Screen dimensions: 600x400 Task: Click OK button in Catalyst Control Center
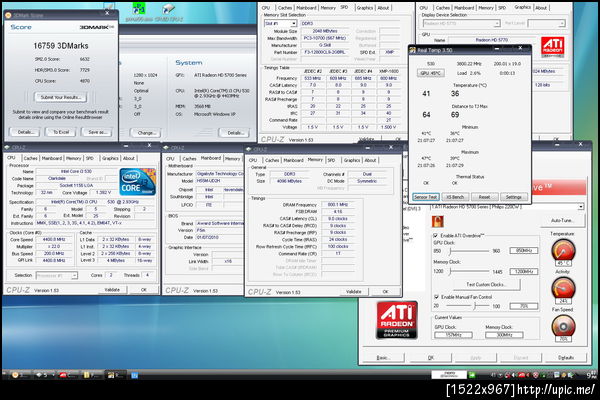pos(430,357)
